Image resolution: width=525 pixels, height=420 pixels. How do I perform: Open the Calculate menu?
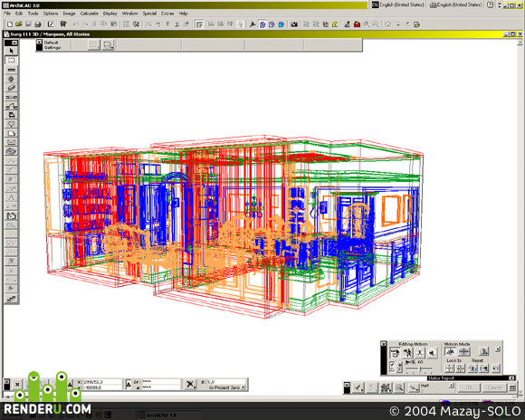(x=89, y=14)
